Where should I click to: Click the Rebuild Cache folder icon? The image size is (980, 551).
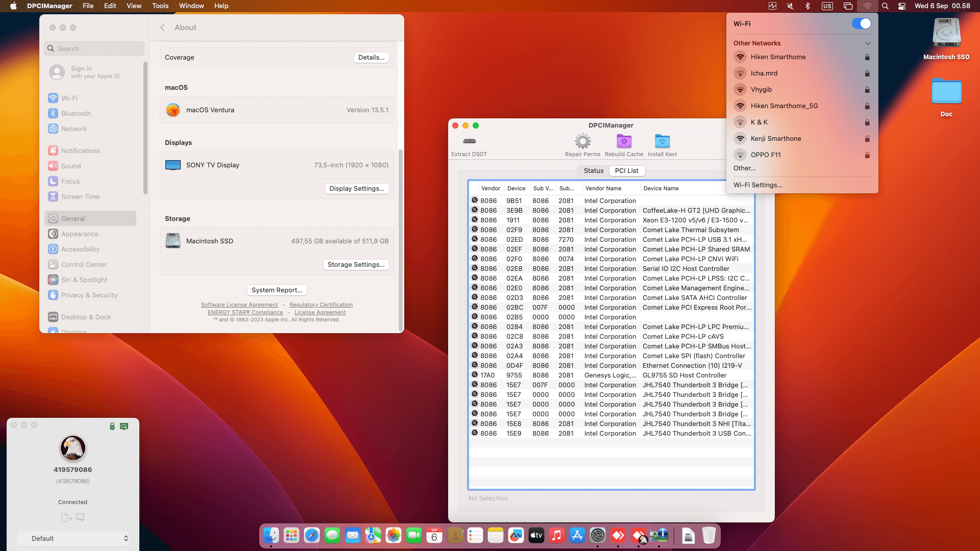point(624,141)
